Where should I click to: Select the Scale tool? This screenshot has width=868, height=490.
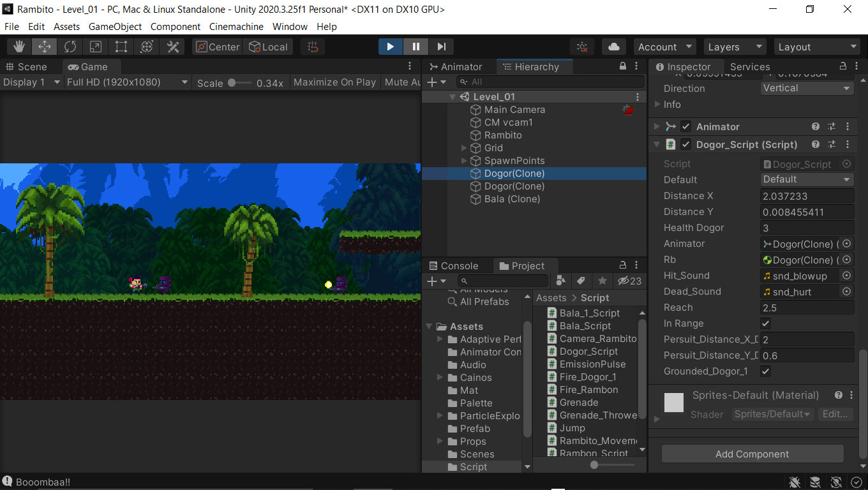click(96, 47)
